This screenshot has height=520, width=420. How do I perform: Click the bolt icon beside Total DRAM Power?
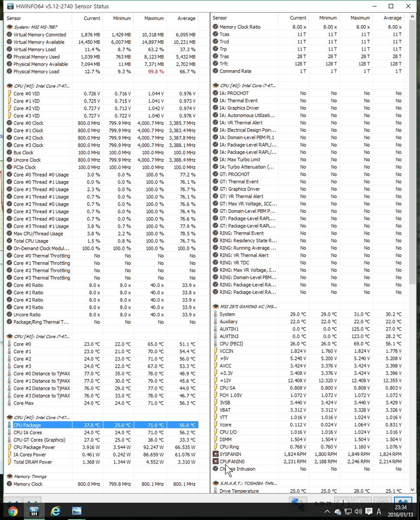10,462
